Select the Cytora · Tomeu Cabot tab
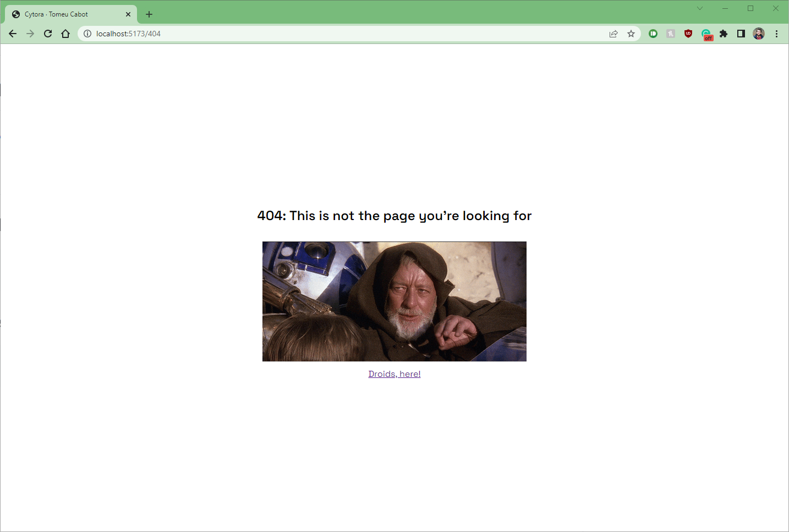This screenshot has width=789, height=532. [71, 14]
